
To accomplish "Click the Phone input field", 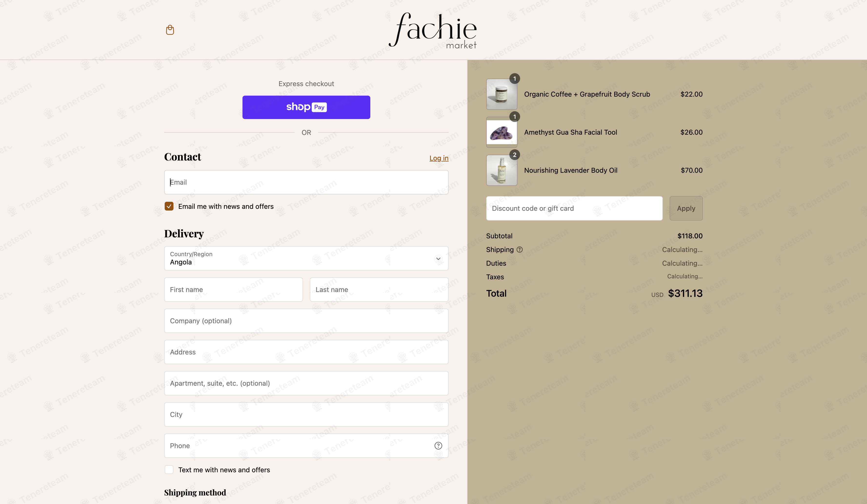I will pos(306,446).
